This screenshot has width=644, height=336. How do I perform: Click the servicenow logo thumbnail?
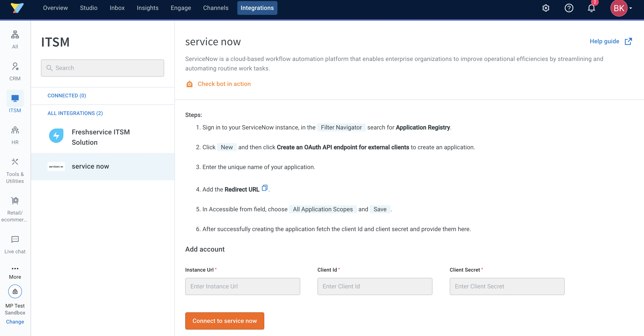(56, 166)
